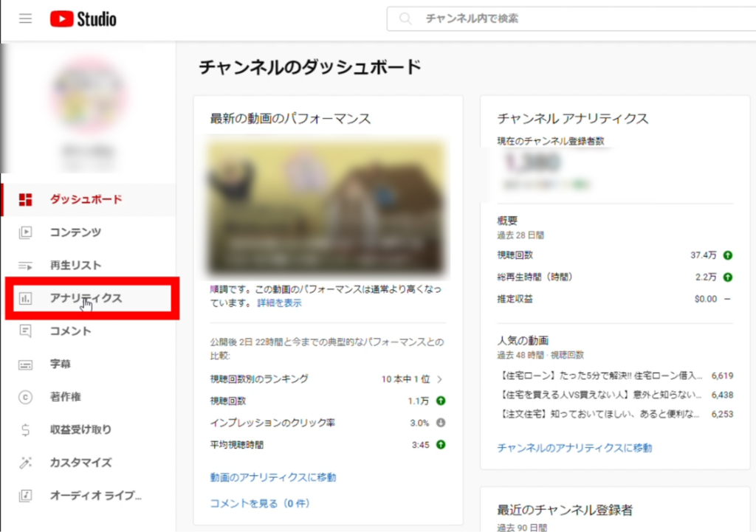The image size is (756, 532).
Task: Click the 人気の動画 heading
Action: [523, 341]
